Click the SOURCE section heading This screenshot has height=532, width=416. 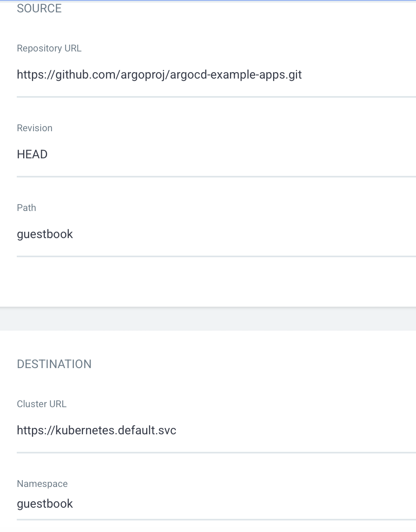(x=39, y=8)
